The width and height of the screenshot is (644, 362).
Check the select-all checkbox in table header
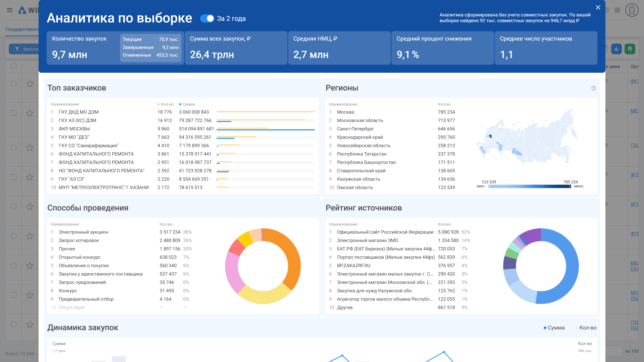(x=14, y=67)
